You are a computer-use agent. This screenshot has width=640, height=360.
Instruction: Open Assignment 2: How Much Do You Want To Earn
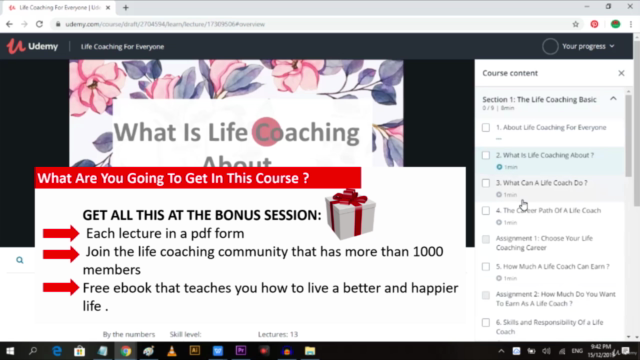(556, 299)
